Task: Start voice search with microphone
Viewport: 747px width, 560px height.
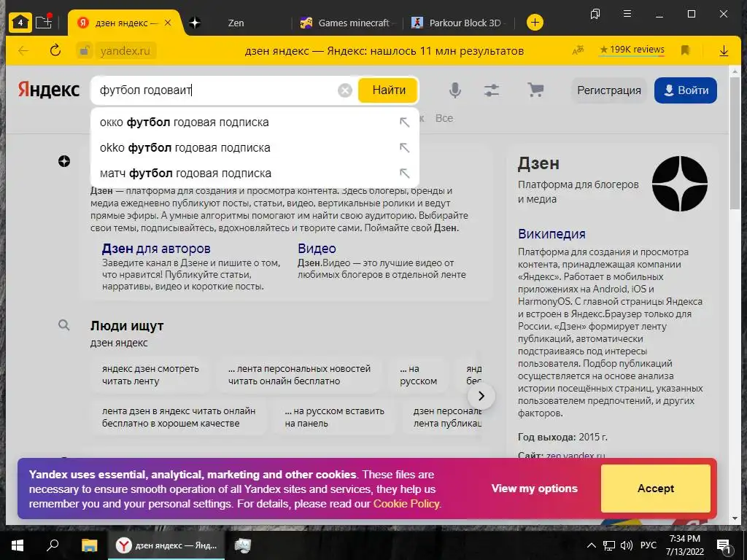Action: (x=455, y=90)
